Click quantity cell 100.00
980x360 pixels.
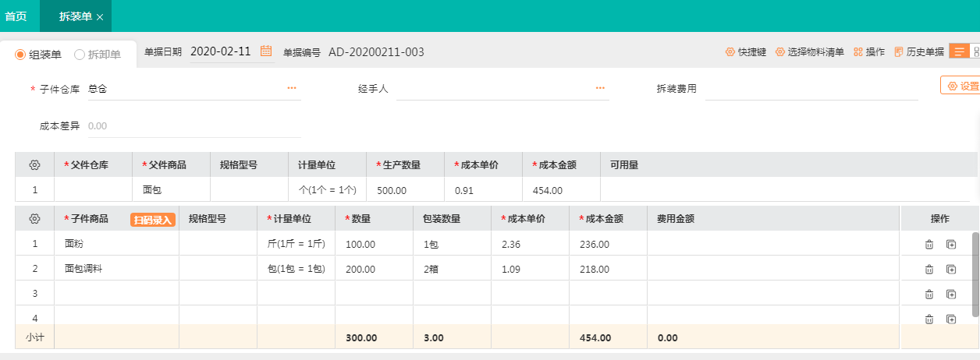(x=375, y=244)
